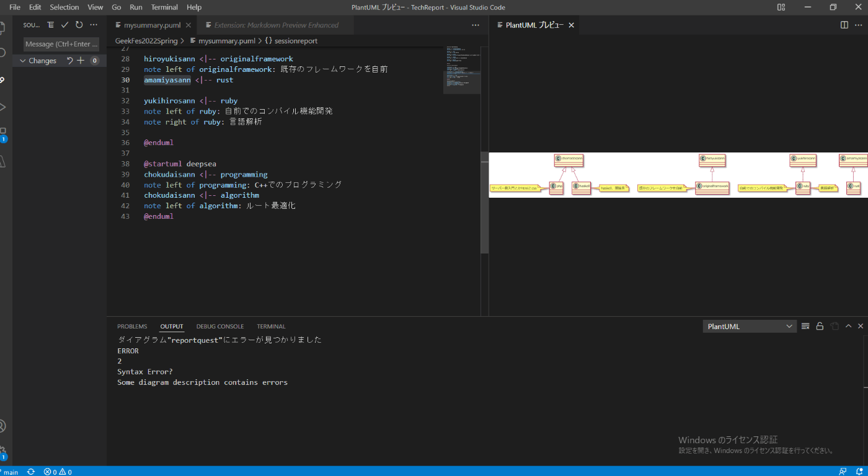
Task: Open the output log file icon
Action: point(835,326)
